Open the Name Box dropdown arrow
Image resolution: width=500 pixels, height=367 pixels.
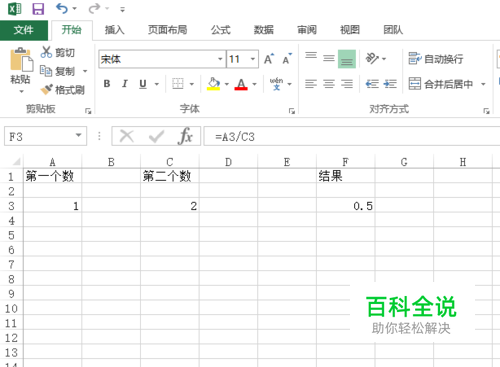(78, 135)
